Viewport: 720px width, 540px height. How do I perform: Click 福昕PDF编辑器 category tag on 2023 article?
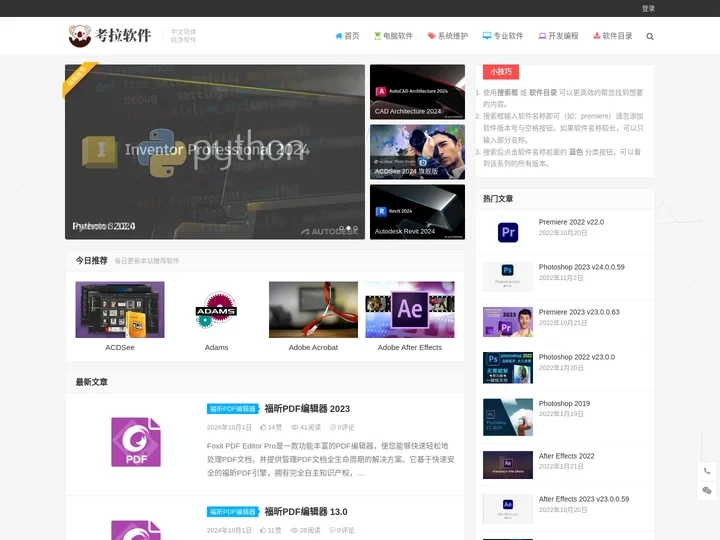[x=233, y=409]
